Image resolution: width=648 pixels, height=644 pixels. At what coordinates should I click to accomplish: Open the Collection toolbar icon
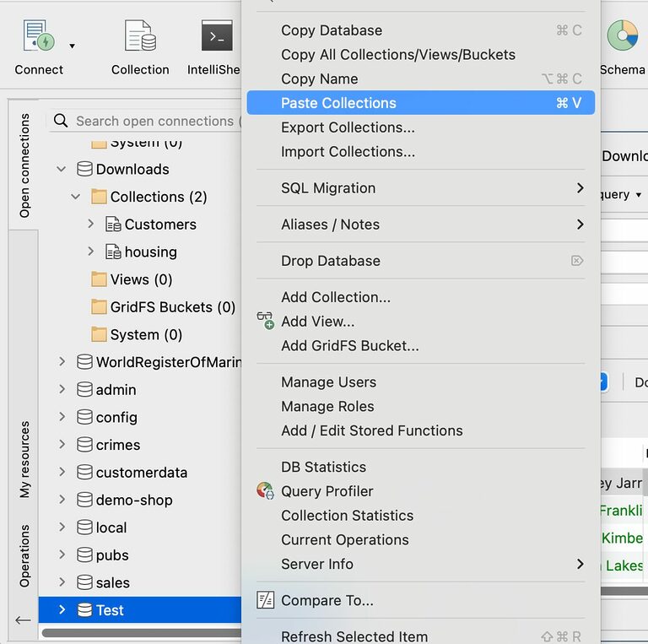(140, 38)
